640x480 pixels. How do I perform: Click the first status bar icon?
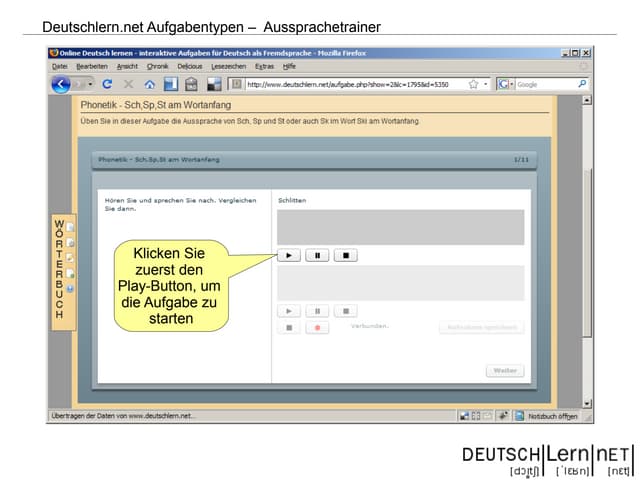pyautogui.click(x=464, y=416)
